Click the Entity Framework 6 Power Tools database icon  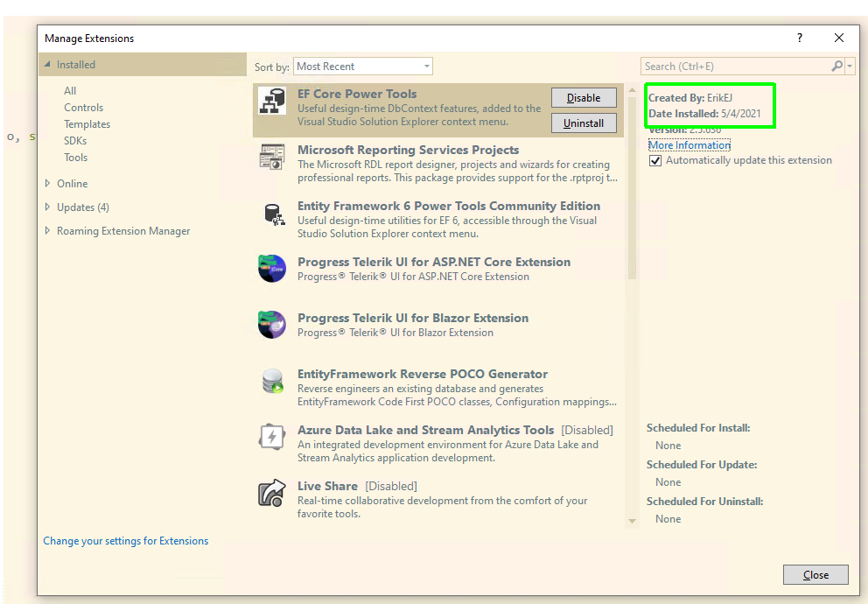(273, 214)
